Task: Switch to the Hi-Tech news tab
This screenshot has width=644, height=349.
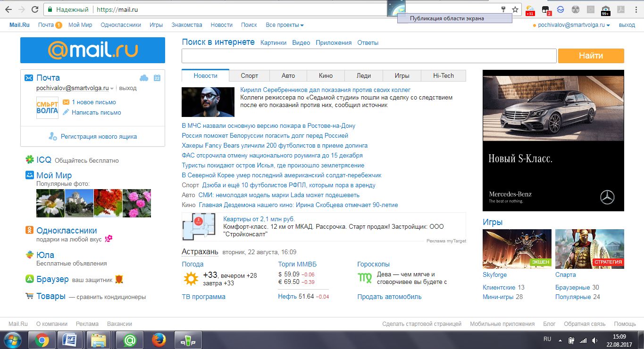Action: tap(443, 75)
